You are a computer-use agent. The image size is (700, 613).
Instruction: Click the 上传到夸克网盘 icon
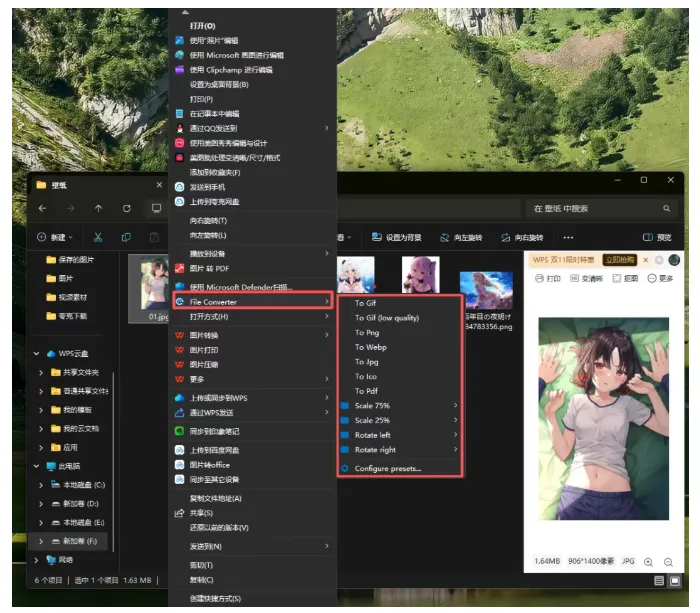click(x=179, y=201)
